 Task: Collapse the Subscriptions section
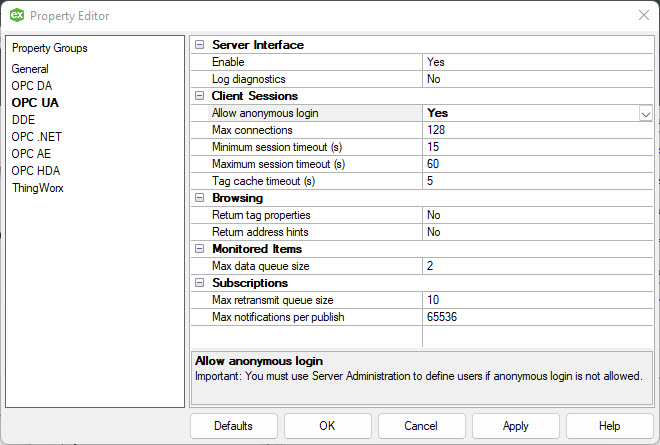(200, 283)
